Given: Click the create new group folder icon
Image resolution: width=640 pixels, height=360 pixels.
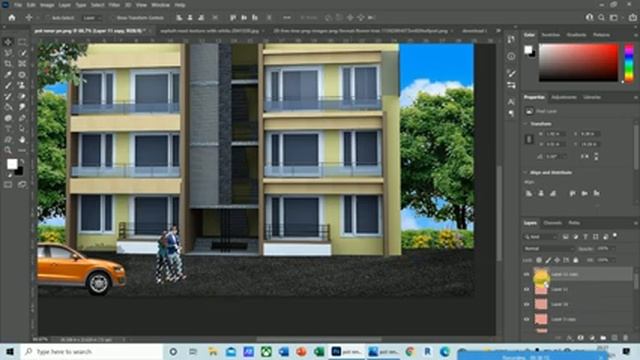Looking at the screenshot, I should tap(603, 338).
